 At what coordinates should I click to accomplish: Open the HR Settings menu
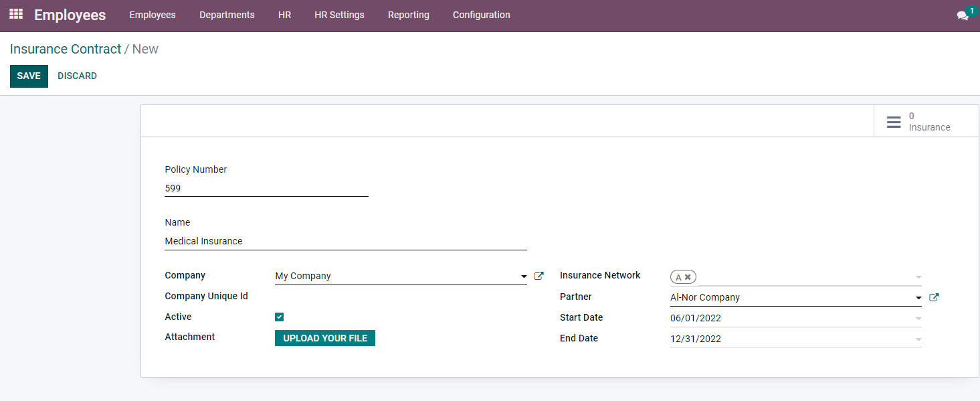coord(339,15)
